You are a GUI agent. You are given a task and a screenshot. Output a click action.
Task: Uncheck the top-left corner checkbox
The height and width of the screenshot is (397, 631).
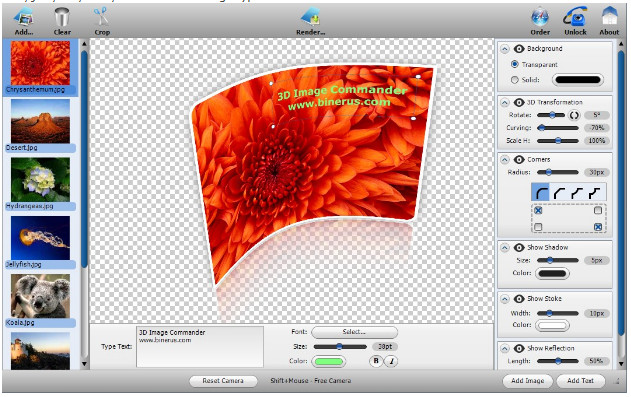(x=538, y=210)
